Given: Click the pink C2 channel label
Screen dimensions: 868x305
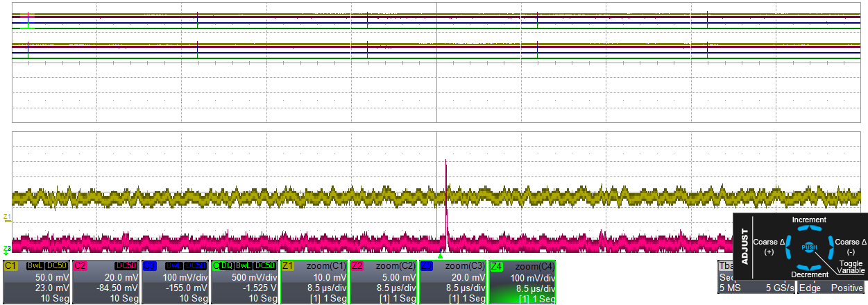Looking at the screenshot, I should coord(80,265).
